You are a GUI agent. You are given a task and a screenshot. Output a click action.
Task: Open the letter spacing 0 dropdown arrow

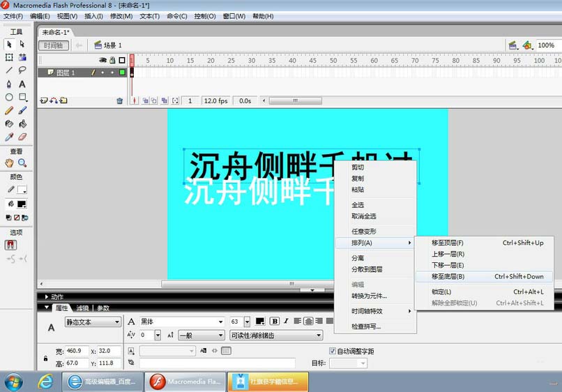point(158,336)
